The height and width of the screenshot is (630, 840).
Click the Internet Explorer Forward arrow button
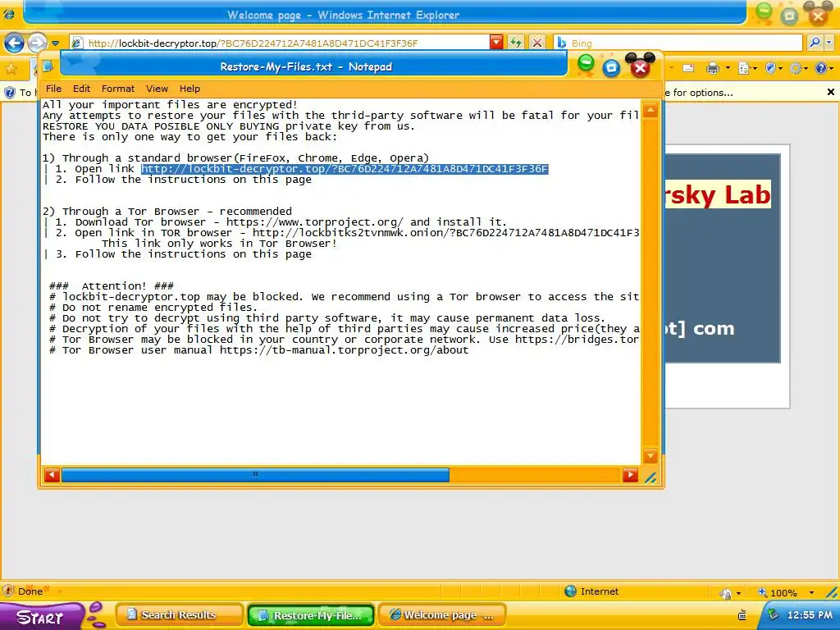(x=37, y=43)
